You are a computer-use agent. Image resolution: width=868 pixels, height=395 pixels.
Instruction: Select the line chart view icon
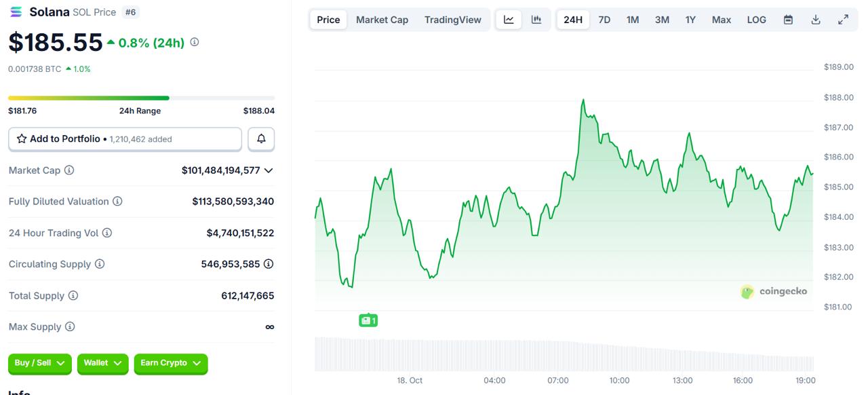509,20
